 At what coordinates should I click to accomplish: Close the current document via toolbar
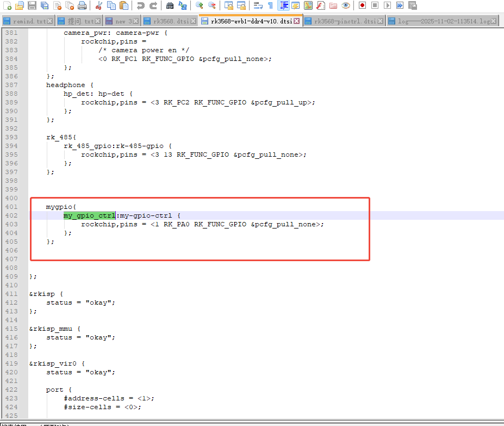(57, 5)
